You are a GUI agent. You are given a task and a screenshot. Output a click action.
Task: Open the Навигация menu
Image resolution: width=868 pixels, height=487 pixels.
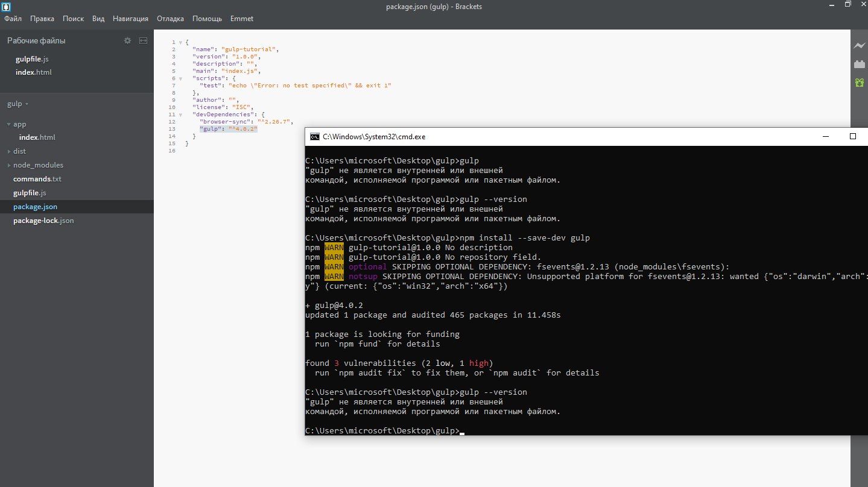point(130,19)
